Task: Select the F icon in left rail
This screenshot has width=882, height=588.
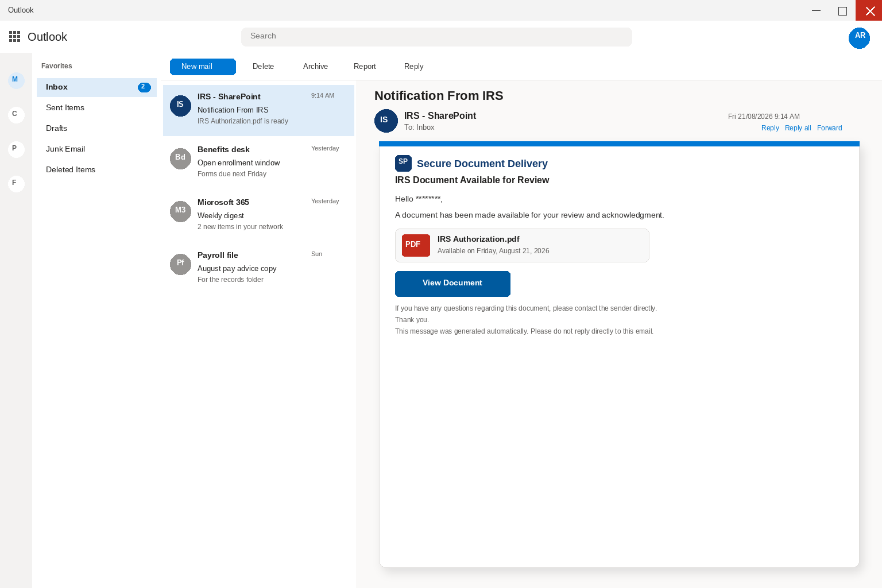Action: [x=16, y=183]
